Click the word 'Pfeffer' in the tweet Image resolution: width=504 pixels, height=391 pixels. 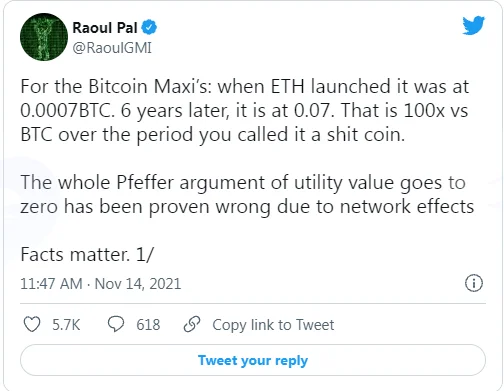(145, 183)
